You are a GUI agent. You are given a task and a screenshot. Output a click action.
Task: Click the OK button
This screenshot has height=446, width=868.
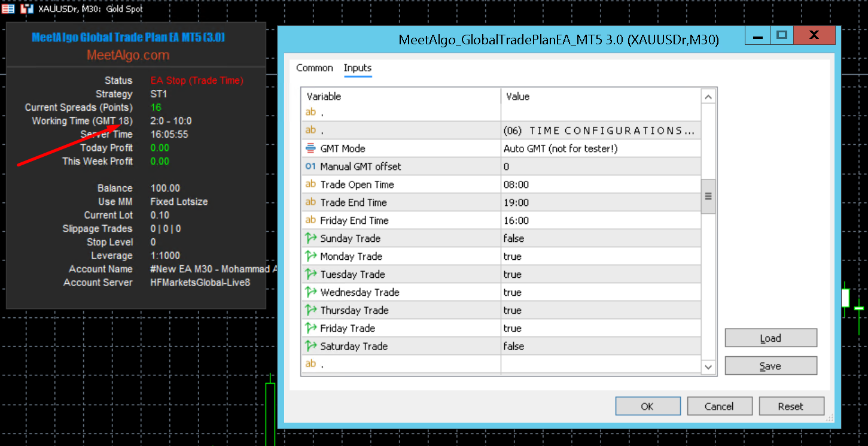tap(648, 406)
